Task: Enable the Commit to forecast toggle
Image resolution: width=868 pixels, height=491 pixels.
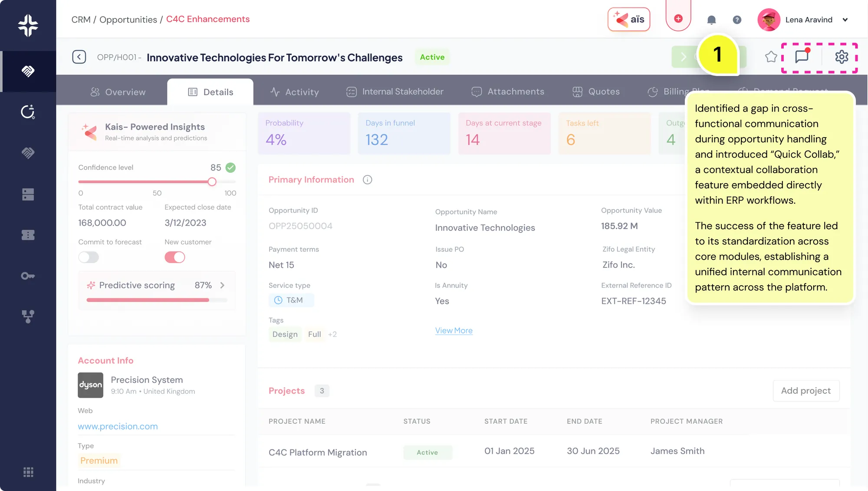Action: 89,257
